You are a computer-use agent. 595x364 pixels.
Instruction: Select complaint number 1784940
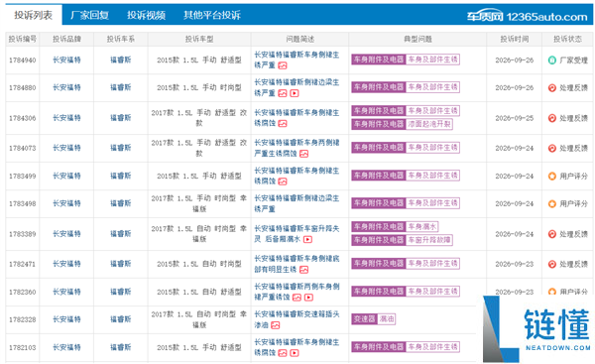pyautogui.click(x=23, y=61)
